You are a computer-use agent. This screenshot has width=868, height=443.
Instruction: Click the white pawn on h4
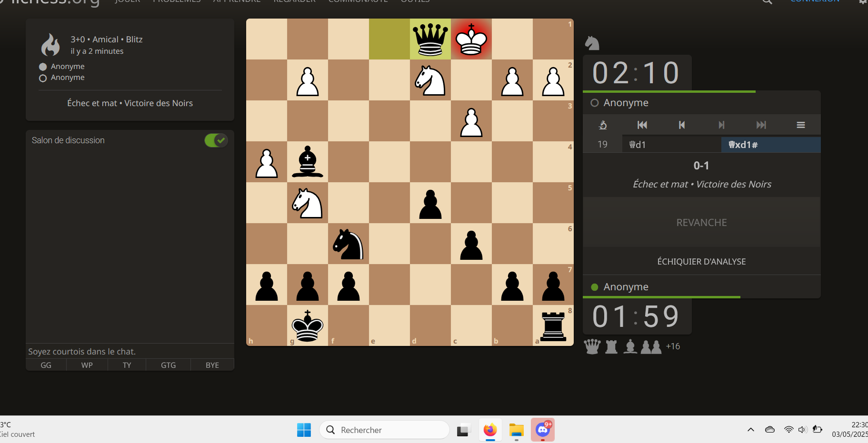coord(267,162)
